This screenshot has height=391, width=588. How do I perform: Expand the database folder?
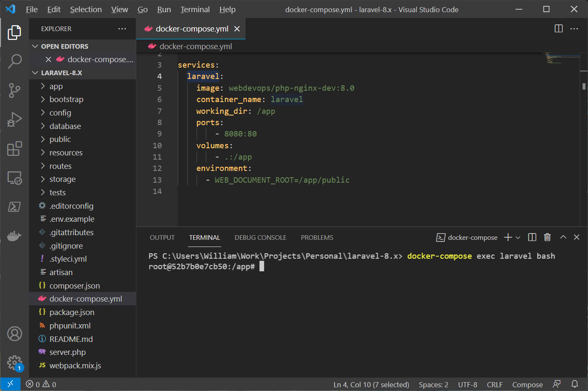click(82, 126)
